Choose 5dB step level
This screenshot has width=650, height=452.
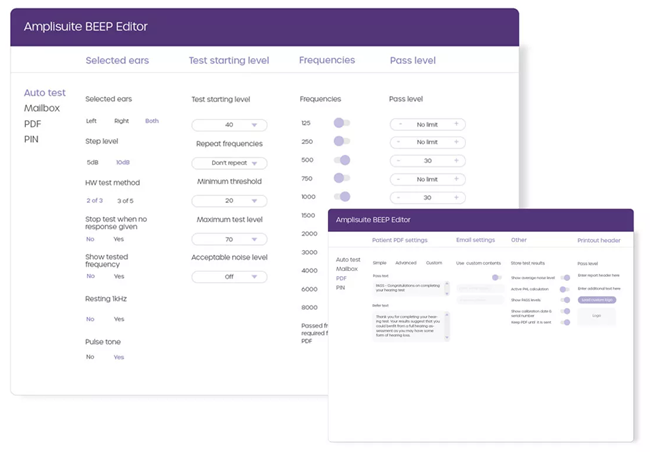tap(92, 162)
